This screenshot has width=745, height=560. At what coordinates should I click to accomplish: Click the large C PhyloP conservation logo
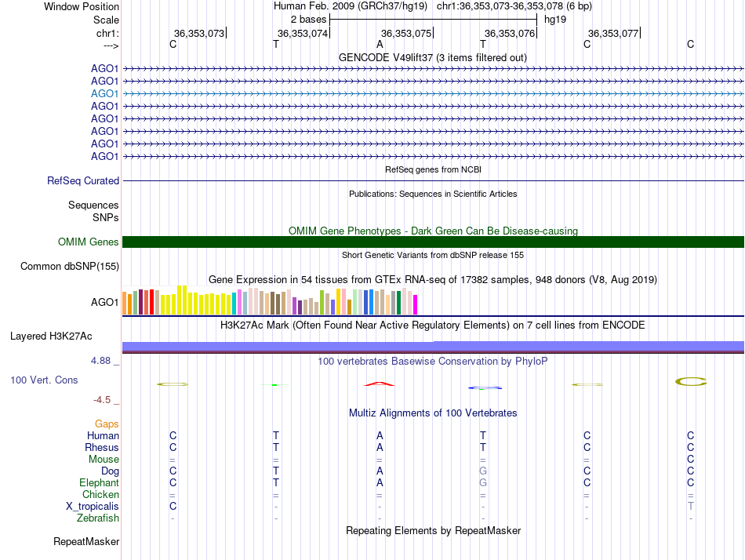pyautogui.click(x=691, y=381)
